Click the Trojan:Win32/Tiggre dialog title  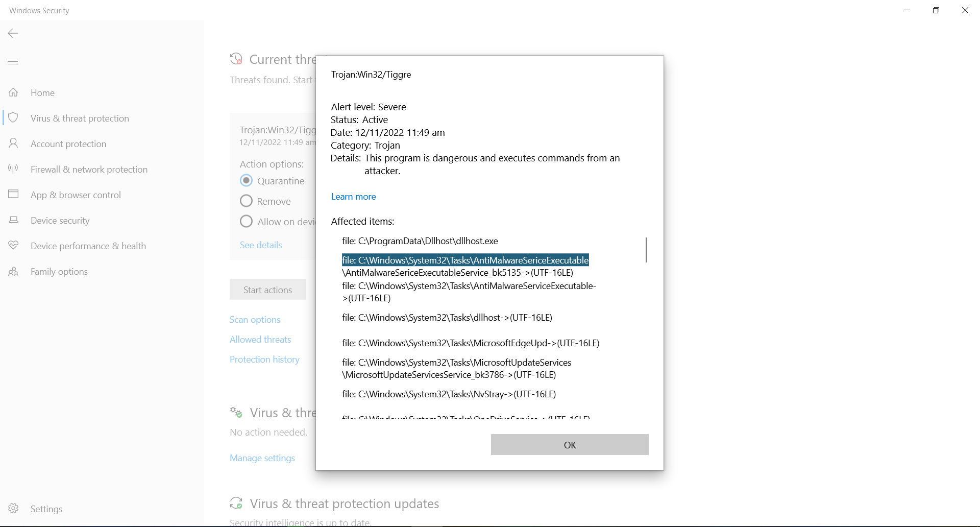pos(371,75)
